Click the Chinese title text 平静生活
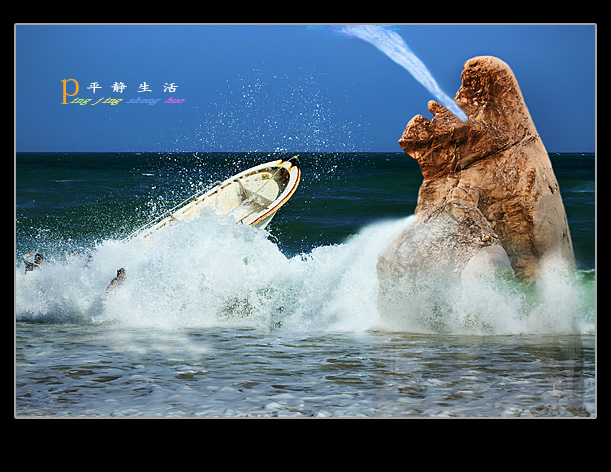The width and height of the screenshot is (611, 472). pyautogui.click(x=132, y=87)
